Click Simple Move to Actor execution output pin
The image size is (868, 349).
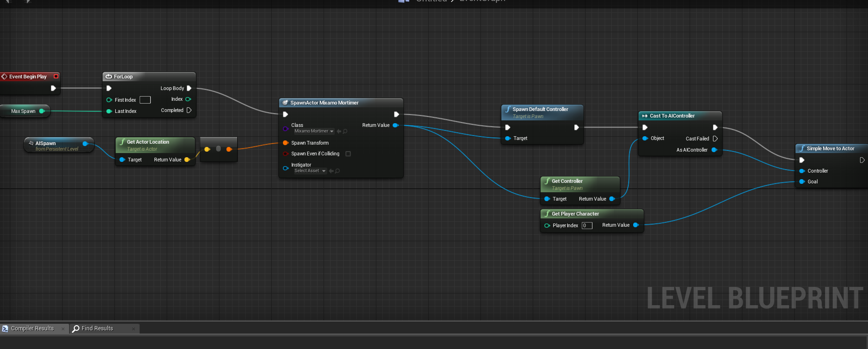[862, 160]
